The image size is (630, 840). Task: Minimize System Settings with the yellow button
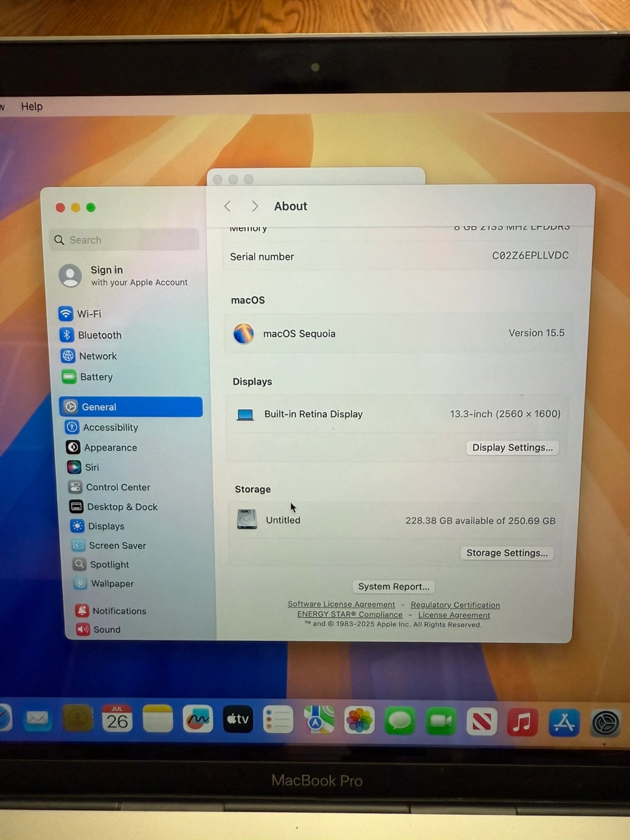coord(75,207)
